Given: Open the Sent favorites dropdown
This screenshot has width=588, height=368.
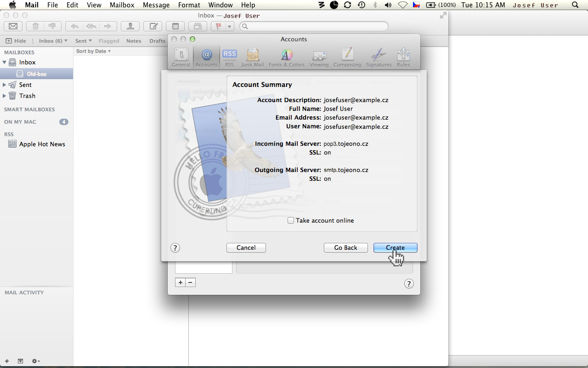Looking at the screenshot, I should click(84, 41).
